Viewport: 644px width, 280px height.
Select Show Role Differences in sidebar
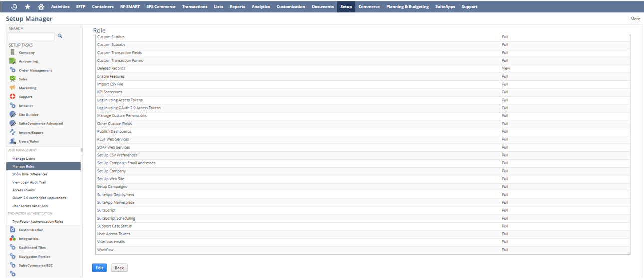point(30,174)
